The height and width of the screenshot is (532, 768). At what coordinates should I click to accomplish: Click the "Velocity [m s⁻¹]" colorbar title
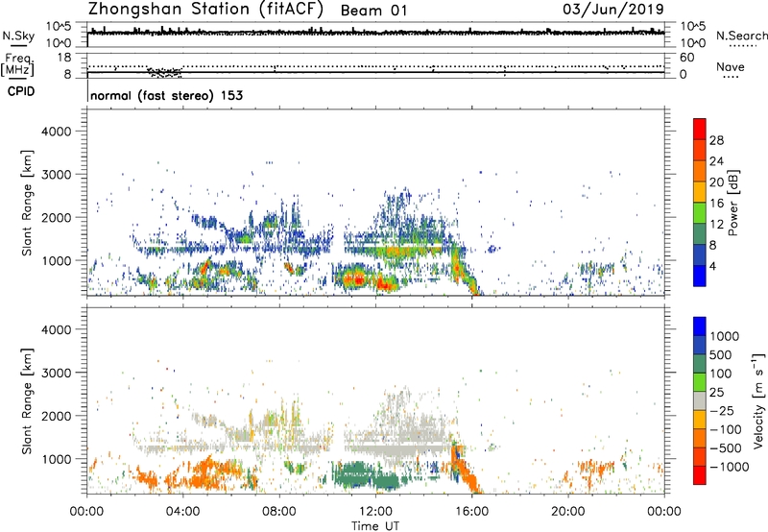tap(758, 400)
